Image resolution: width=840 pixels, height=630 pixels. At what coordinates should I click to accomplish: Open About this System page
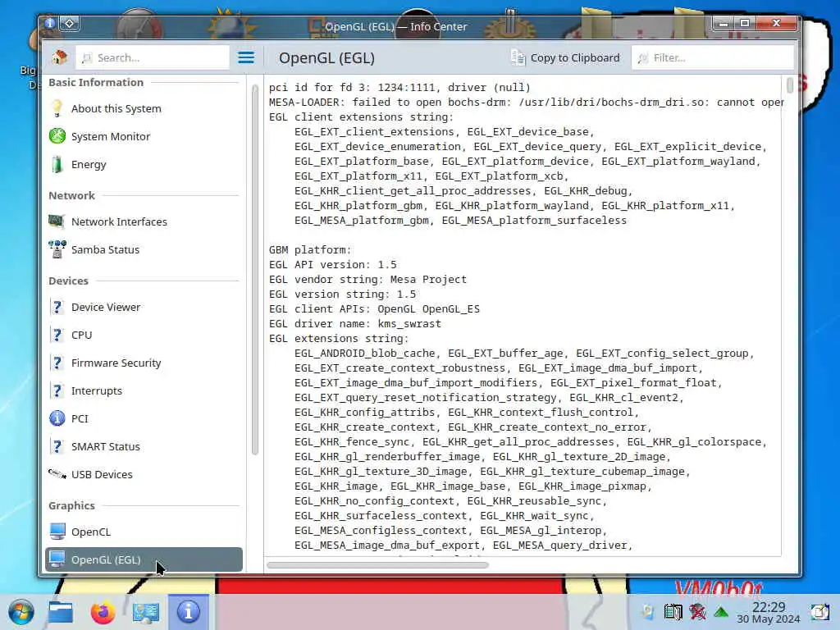pyautogui.click(x=144, y=108)
